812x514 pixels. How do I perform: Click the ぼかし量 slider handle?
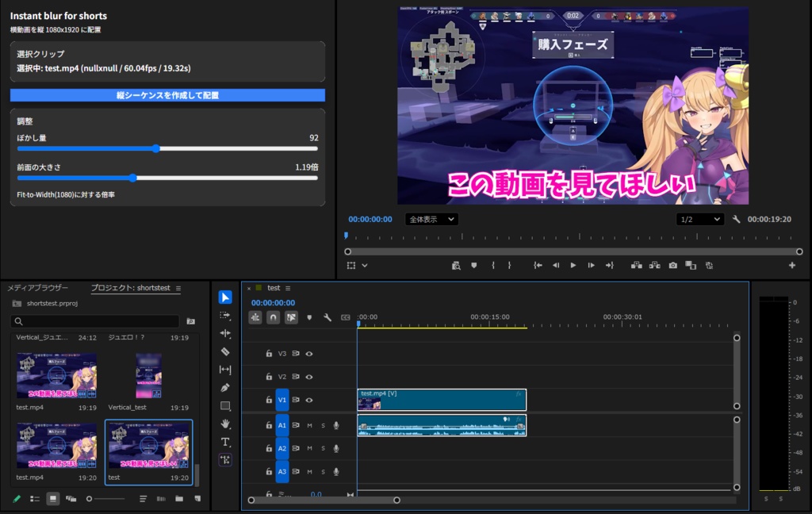click(155, 148)
